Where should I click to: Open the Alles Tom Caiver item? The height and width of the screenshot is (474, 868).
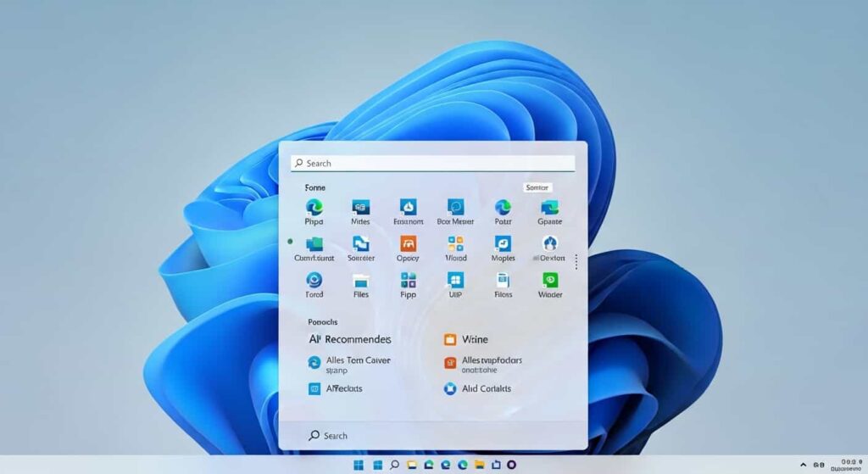348,365
